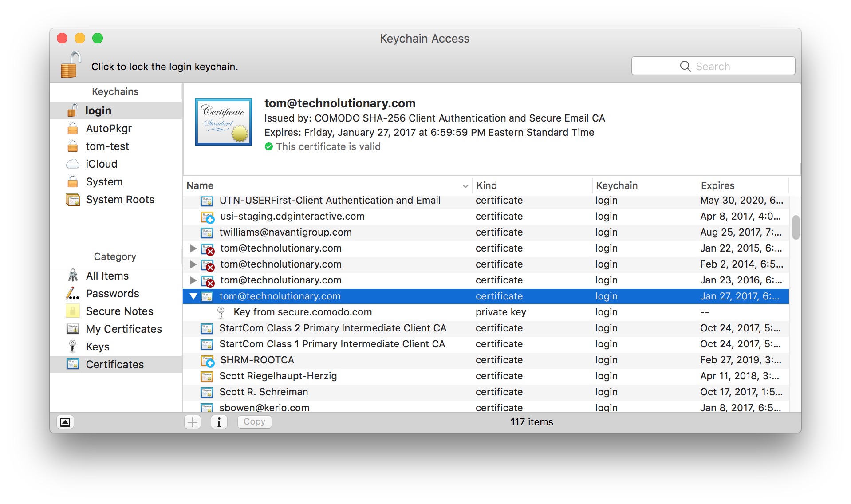Click the padlock icon to lock keychain
This screenshot has width=851, height=504.
[x=71, y=65]
